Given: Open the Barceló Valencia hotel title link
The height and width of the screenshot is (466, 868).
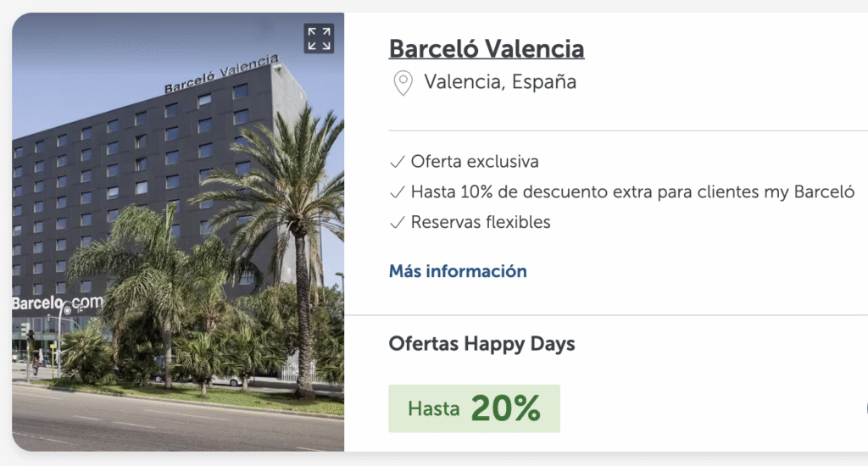Looking at the screenshot, I should coord(486,49).
